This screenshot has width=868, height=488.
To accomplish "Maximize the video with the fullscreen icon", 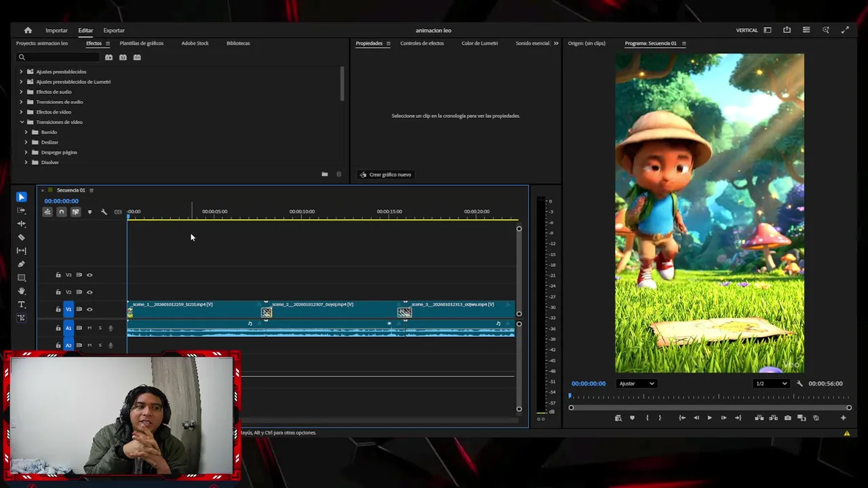I will [x=845, y=30].
